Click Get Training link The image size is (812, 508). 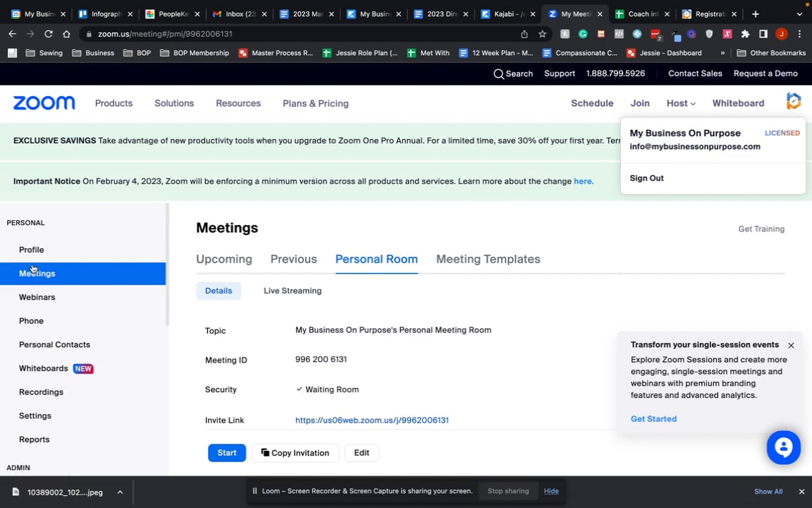(x=761, y=229)
